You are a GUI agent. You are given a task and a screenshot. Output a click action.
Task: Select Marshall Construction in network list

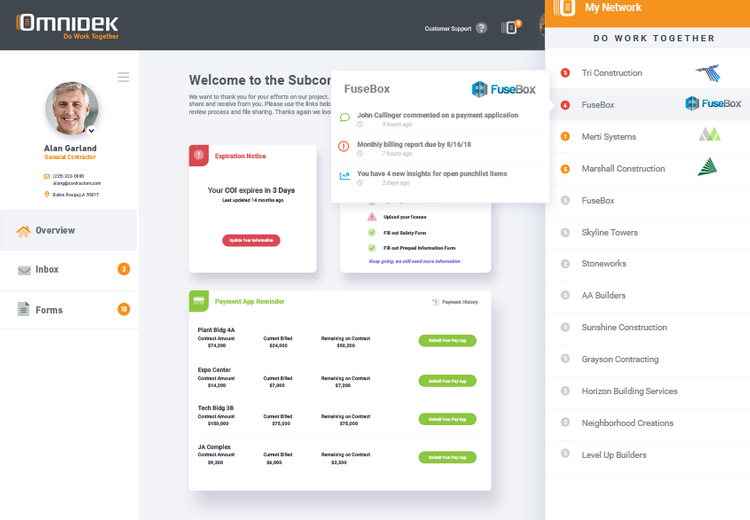[x=648, y=168]
